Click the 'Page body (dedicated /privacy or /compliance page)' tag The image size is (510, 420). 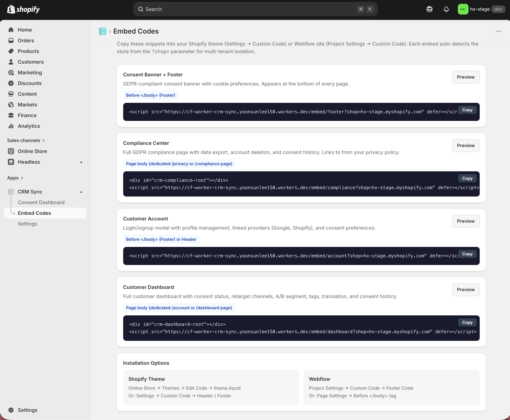pos(179,164)
